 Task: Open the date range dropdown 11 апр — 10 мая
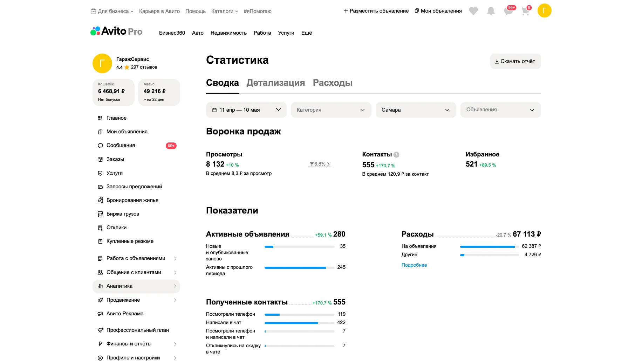246,110
